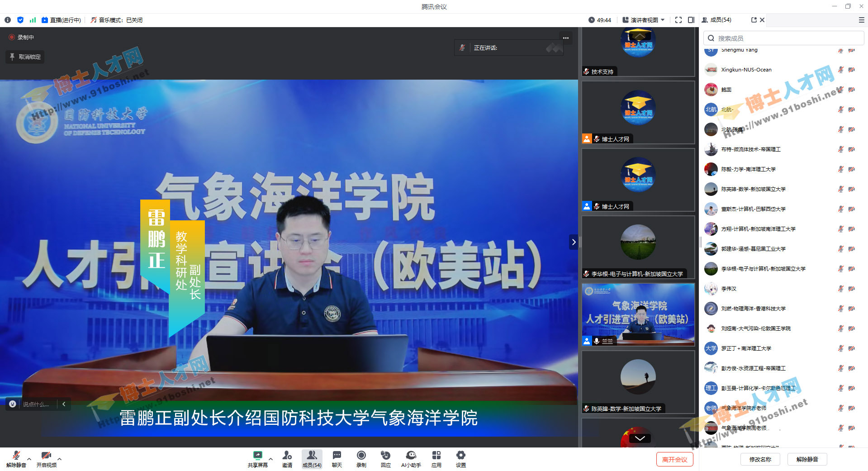Viewport: 868px width, 471px height.
Task: Open members panel hamburger menu
Action: (862, 20)
